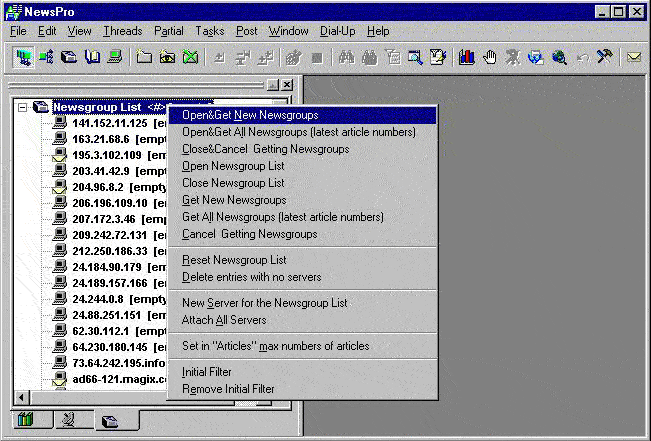Choose Open&Get All Newsgroups entry

coord(303,132)
